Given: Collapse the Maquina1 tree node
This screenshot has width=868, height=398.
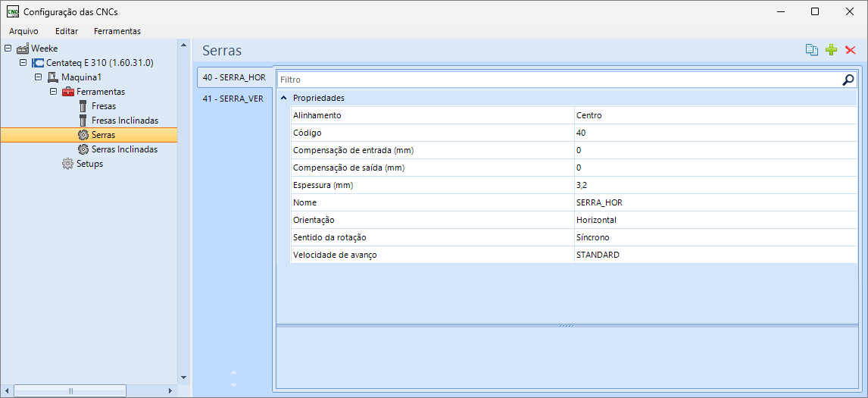Looking at the screenshot, I should (38, 77).
